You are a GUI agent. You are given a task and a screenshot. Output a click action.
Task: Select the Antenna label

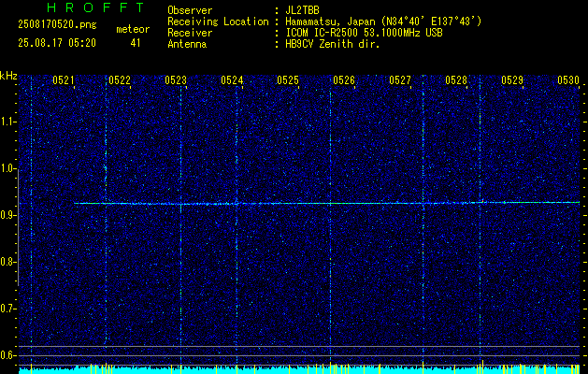[x=187, y=44]
